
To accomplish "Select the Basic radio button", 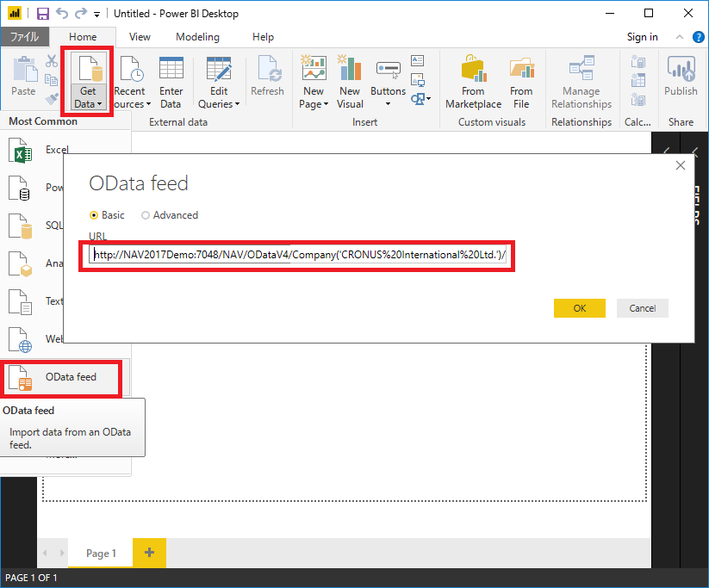I will point(94,215).
